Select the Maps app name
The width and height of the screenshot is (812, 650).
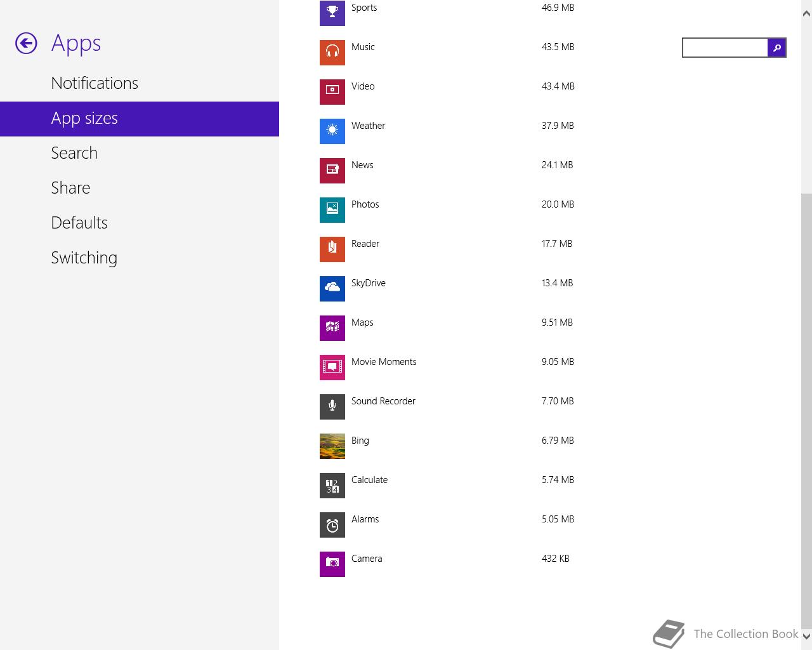click(x=362, y=322)
